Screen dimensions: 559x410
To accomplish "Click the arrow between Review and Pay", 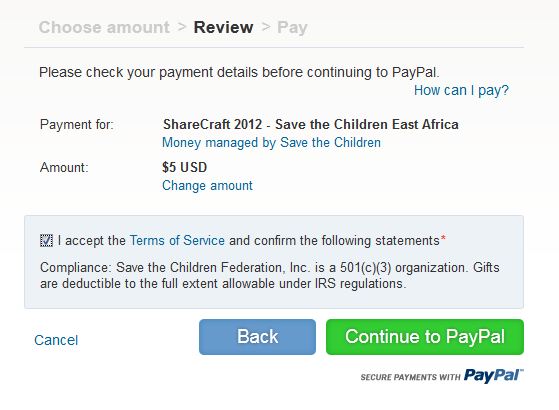I will pos(266,27).
